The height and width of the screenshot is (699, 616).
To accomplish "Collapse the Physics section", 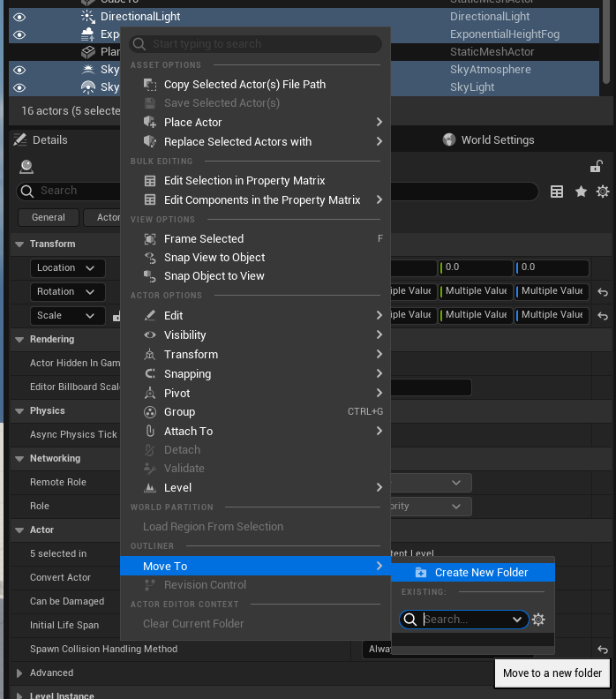I will (x=19, y=411).
